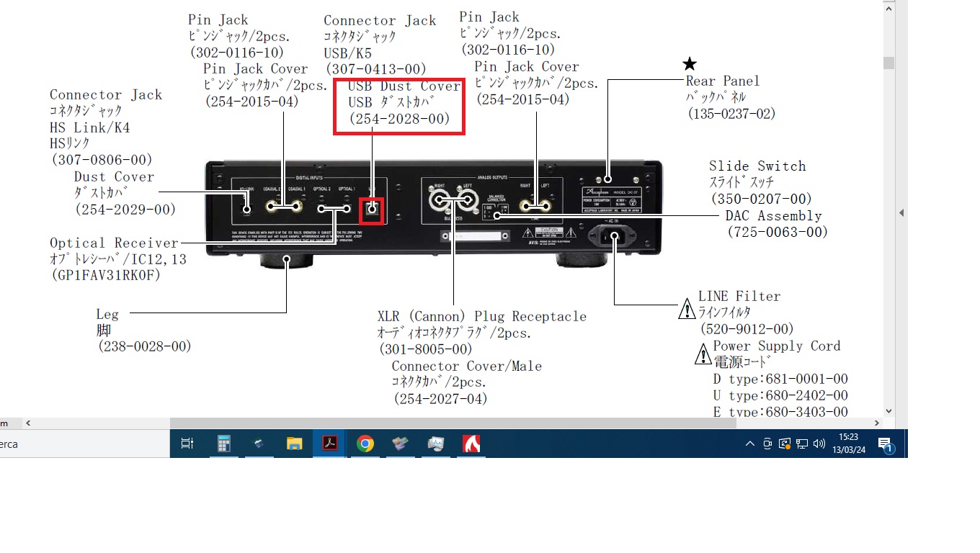Click the "Slide Switch" label
Image resolution: width=980 pixels, height=553 pixels.
[757, 166]
